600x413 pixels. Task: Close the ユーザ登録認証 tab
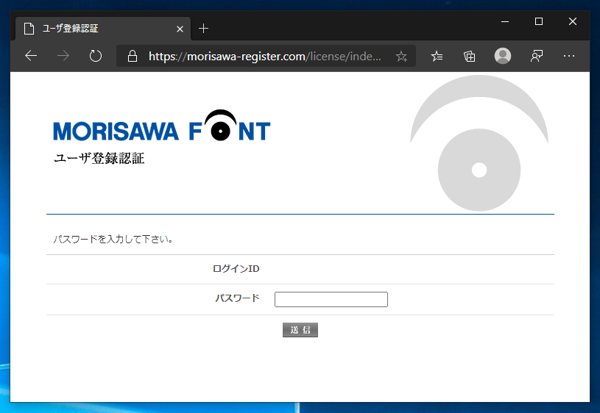click(x=180, y=29)
